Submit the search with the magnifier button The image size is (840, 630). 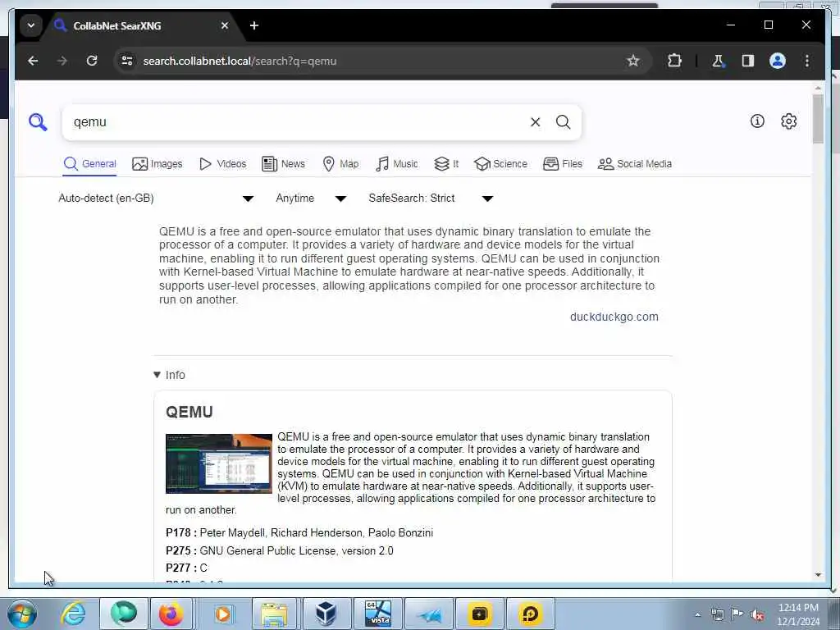[x=563, y=122]
